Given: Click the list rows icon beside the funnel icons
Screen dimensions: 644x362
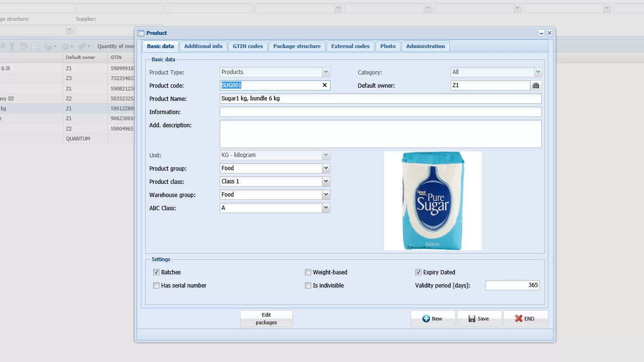Looking at the screenshot, I should pos(35,46).
